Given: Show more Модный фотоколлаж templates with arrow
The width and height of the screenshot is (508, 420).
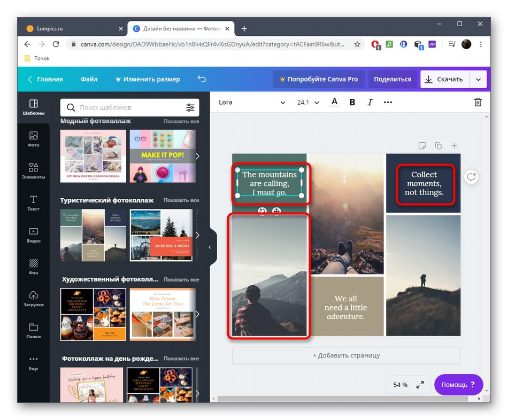Looking at the screenshot, I should pyautogui.click(x=197, y=157).
